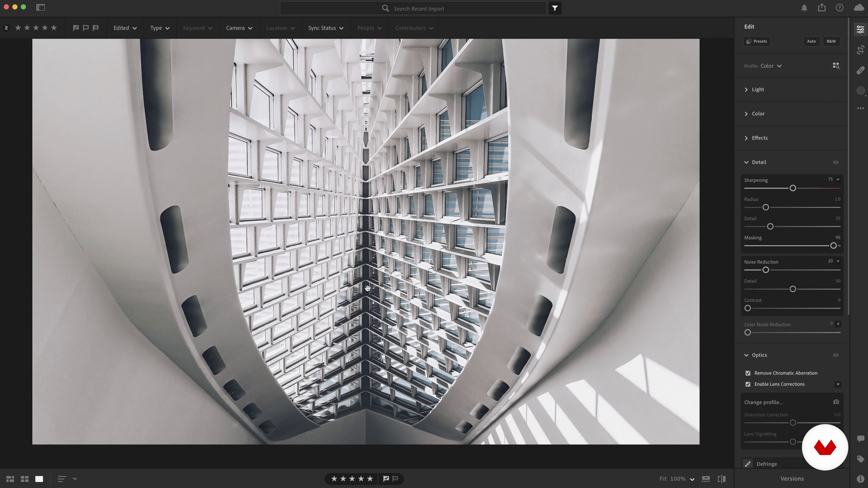Switch to Square Grid view

point(25,479)
